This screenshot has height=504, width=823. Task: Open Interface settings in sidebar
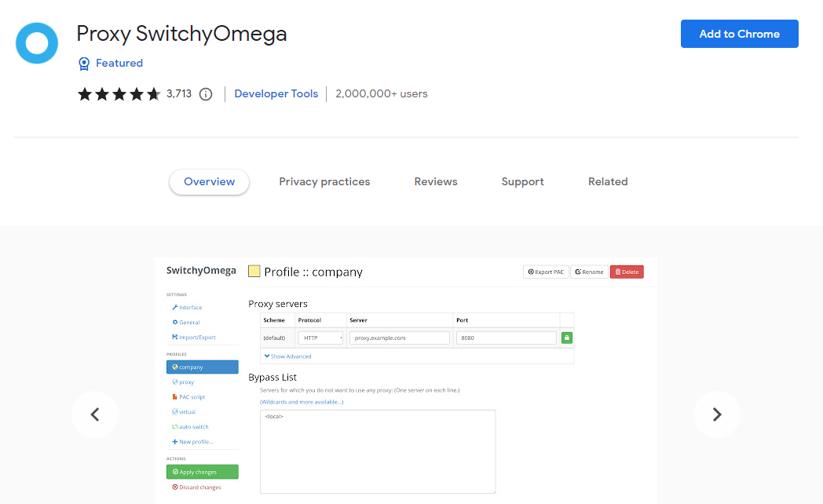[x=187, y=307]
